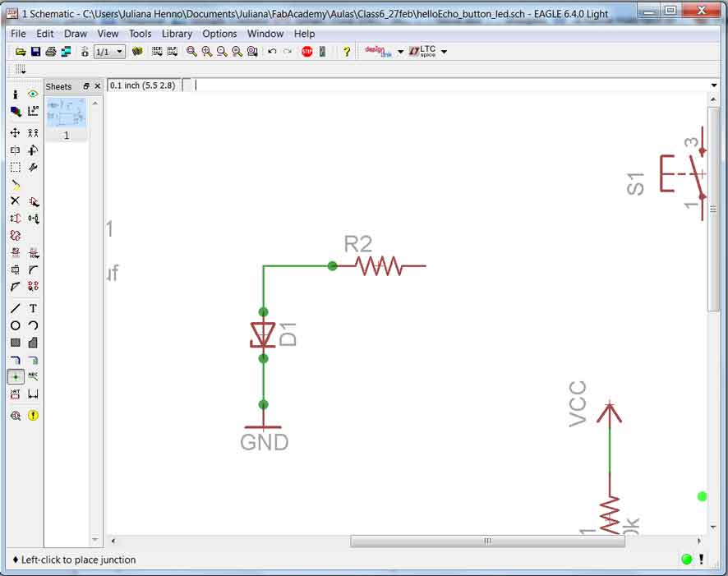Select the Mark tool
This screenshot has height=576, width=728.
click(x=33, y=112)
